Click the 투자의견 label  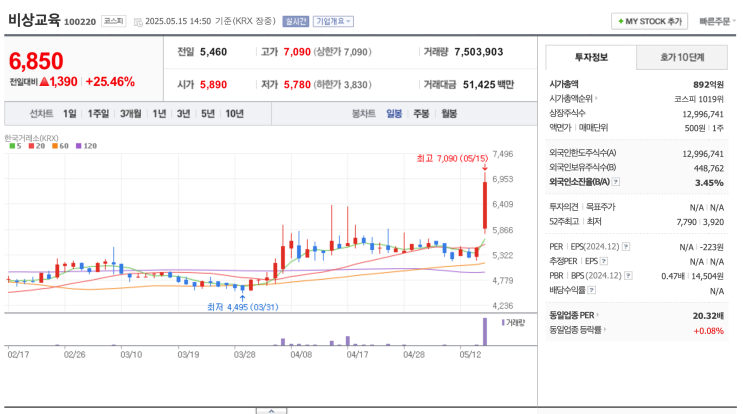564,207
